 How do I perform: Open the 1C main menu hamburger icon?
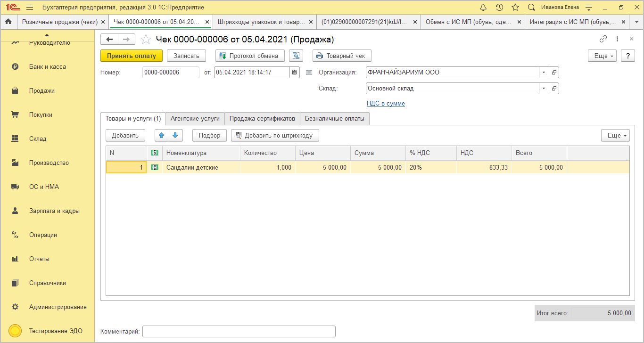30,7
